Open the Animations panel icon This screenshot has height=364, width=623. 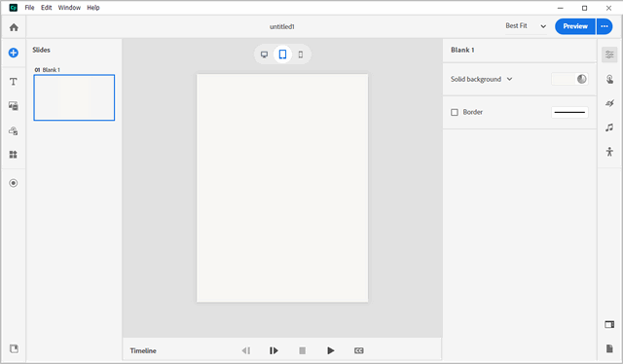[x=609, y=103]
